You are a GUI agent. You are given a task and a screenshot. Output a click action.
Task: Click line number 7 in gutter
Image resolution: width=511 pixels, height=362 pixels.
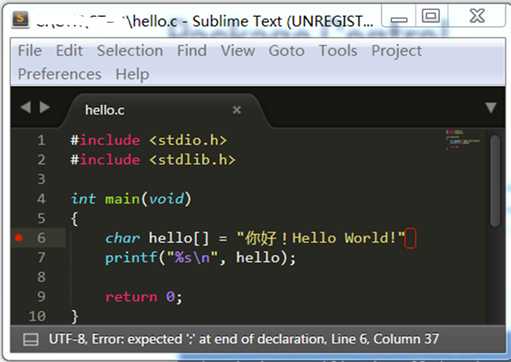[x=41, y=258]
